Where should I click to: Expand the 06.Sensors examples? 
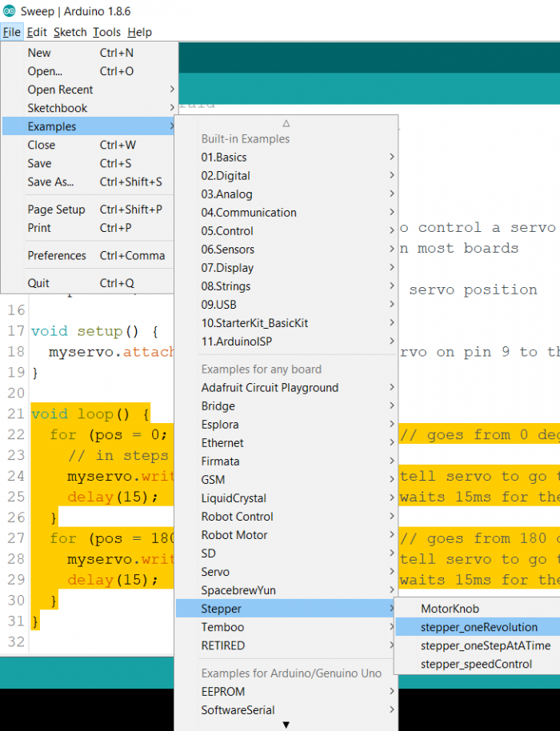(x=286, y=250)
